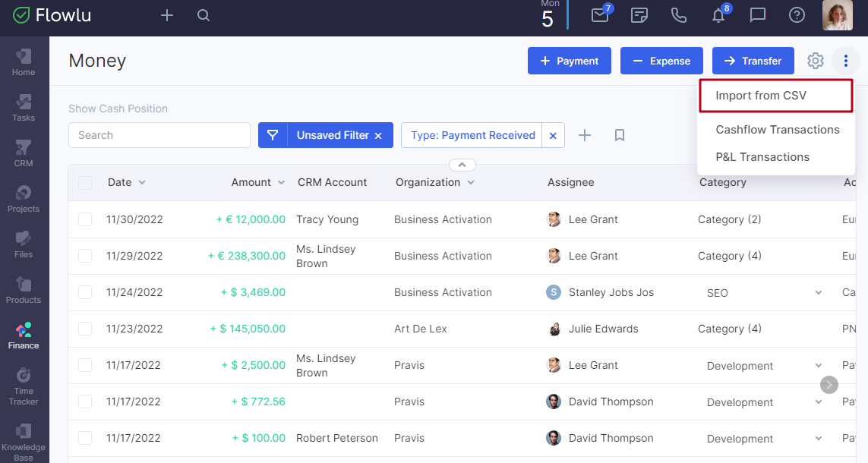
Task: Click Julie Edwards assignee name
Action: click(x=604, y=329)
